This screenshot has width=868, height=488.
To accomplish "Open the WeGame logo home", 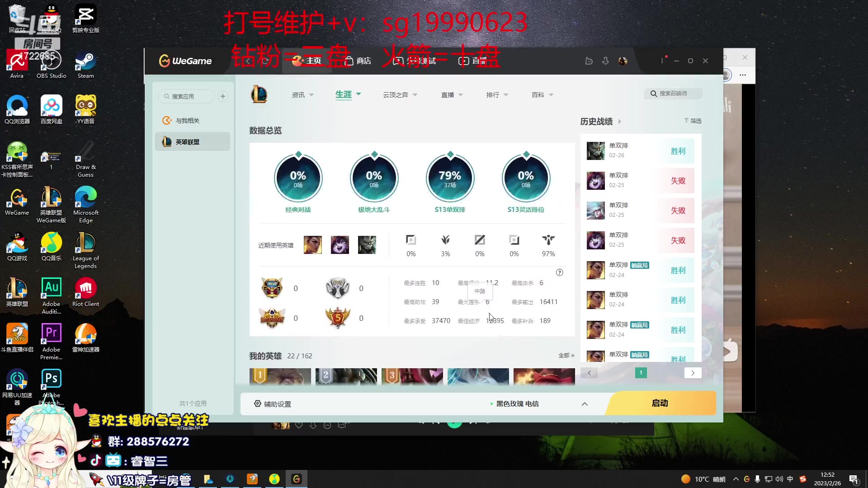I will 185,61.
